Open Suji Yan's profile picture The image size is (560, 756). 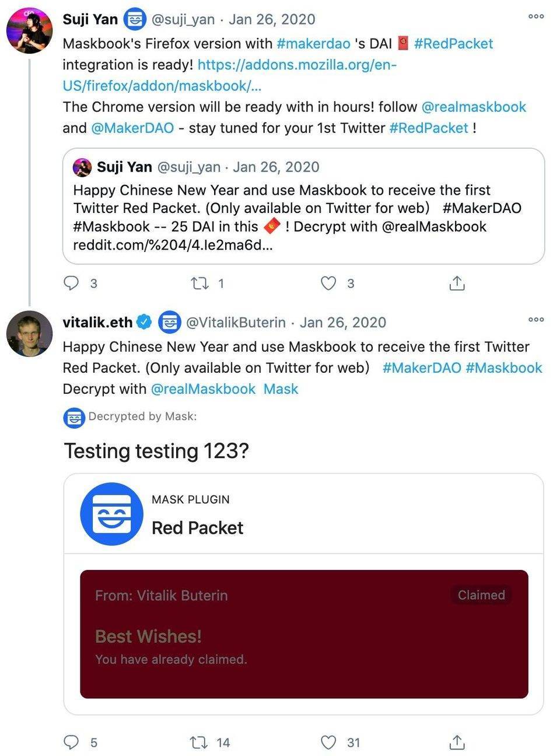tap(29, 30)
